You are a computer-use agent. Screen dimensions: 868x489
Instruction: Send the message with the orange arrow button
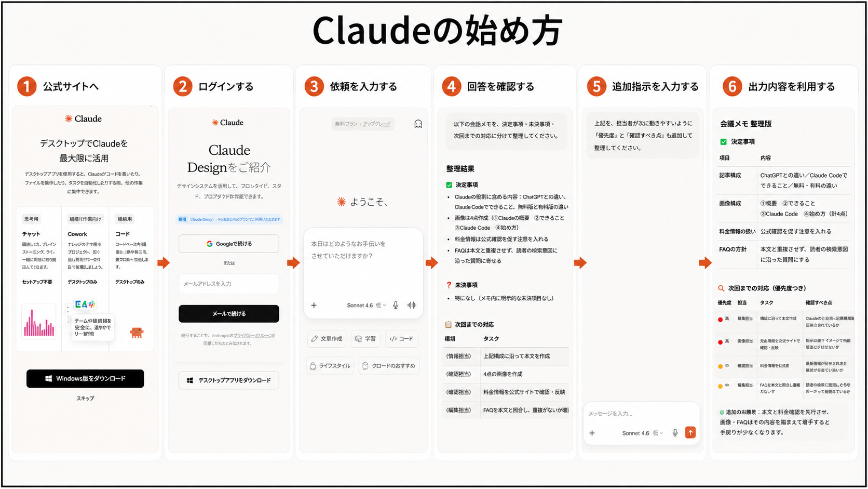click(690, 432)
